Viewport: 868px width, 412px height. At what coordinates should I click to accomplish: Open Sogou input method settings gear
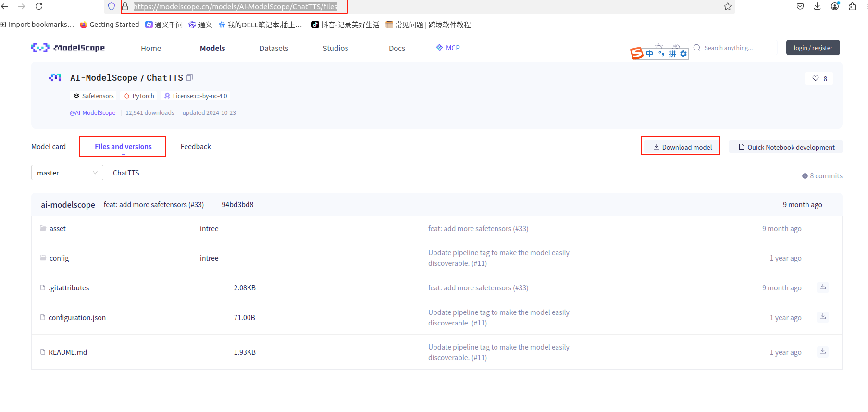pos(683,54)
